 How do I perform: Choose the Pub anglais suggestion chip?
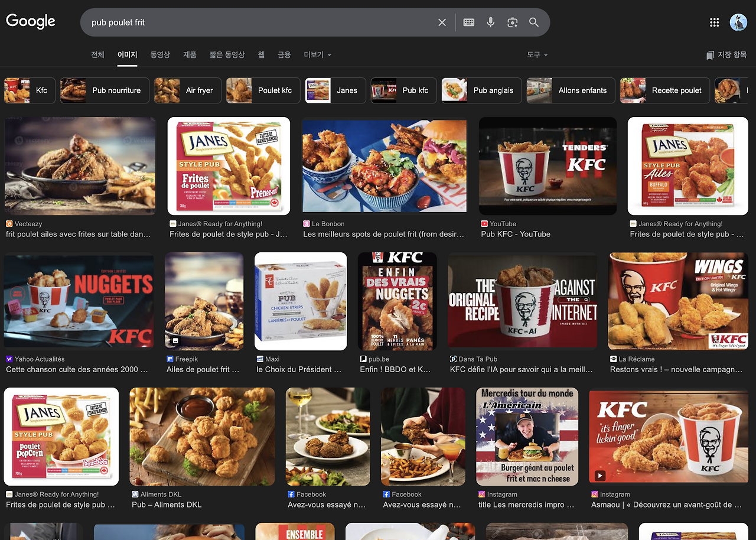point(482,90)
